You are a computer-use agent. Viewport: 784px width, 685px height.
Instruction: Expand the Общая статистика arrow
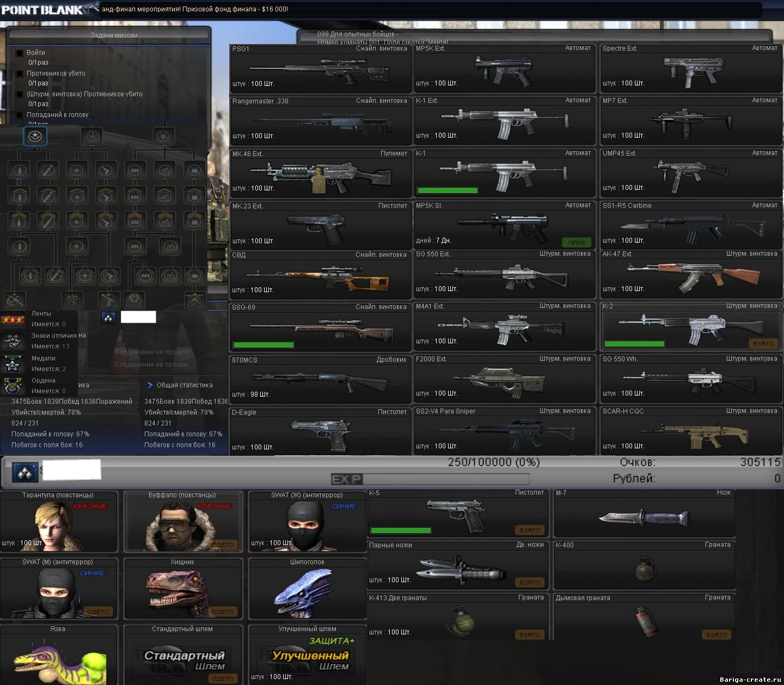point(150,385)
